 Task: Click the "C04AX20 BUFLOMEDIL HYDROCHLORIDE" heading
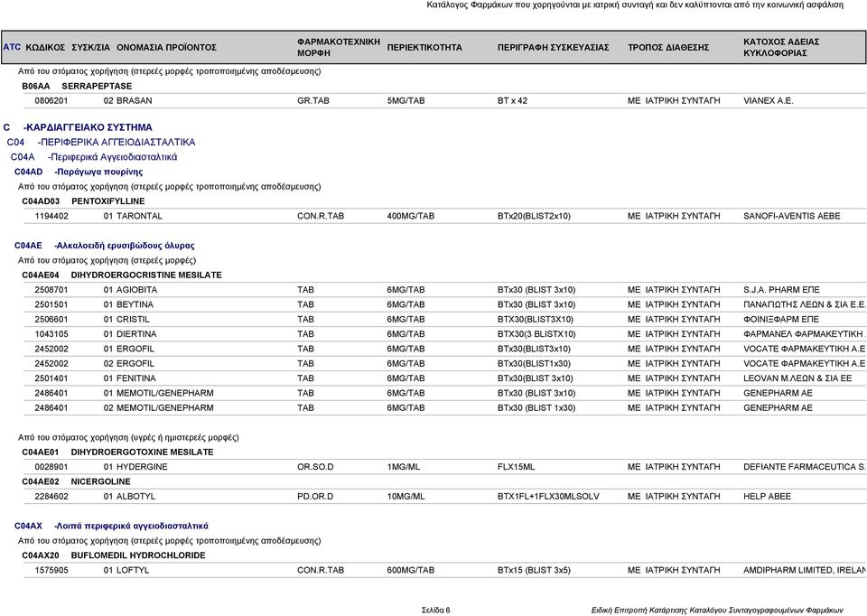click(x=114, y=555)
